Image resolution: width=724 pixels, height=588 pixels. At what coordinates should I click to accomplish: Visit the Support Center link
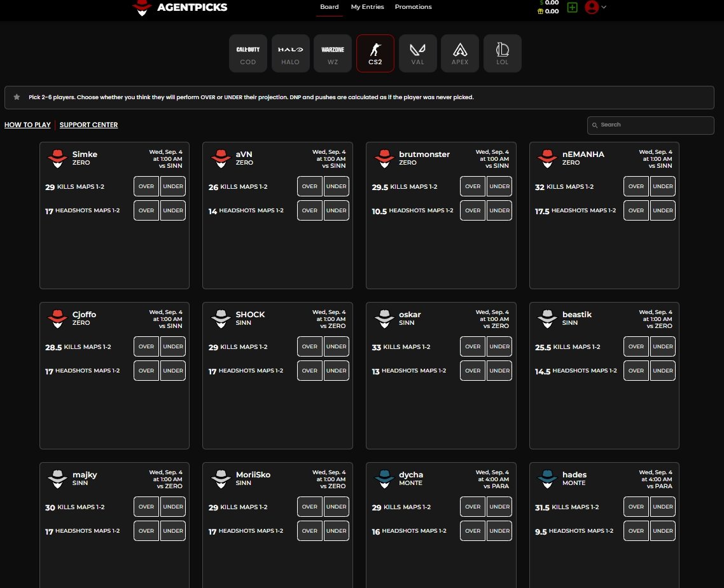click(x=88, y=125)
